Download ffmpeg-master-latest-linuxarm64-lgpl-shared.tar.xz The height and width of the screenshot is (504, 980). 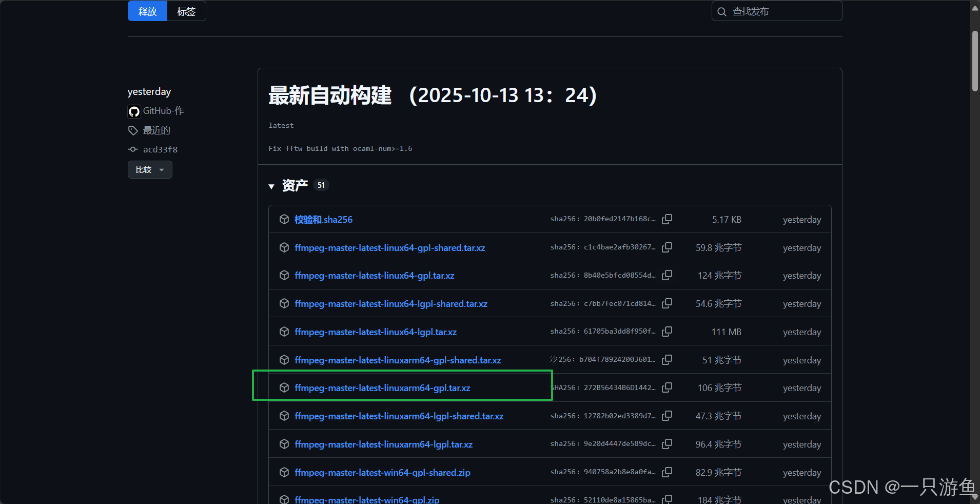pos(399,416)
